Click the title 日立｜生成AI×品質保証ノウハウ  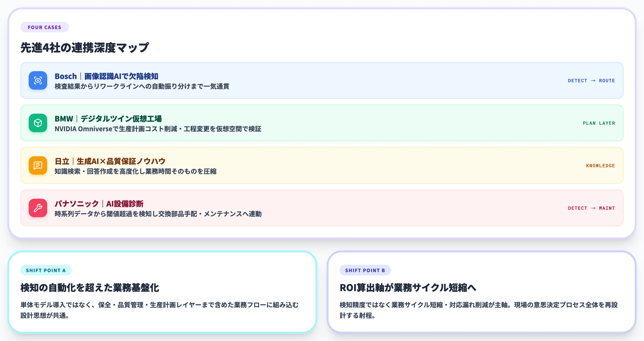coord(110,161)
